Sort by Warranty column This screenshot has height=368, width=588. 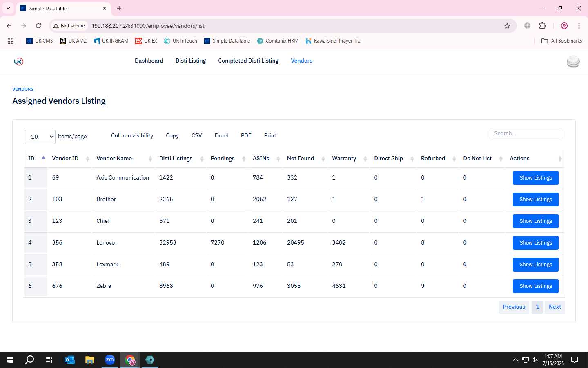[x=349, y=158]
